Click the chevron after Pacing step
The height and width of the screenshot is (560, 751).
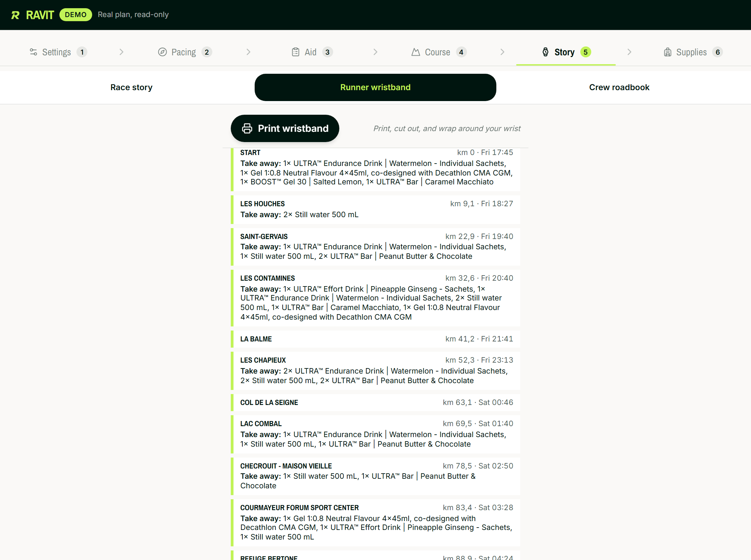coord(249,52)
